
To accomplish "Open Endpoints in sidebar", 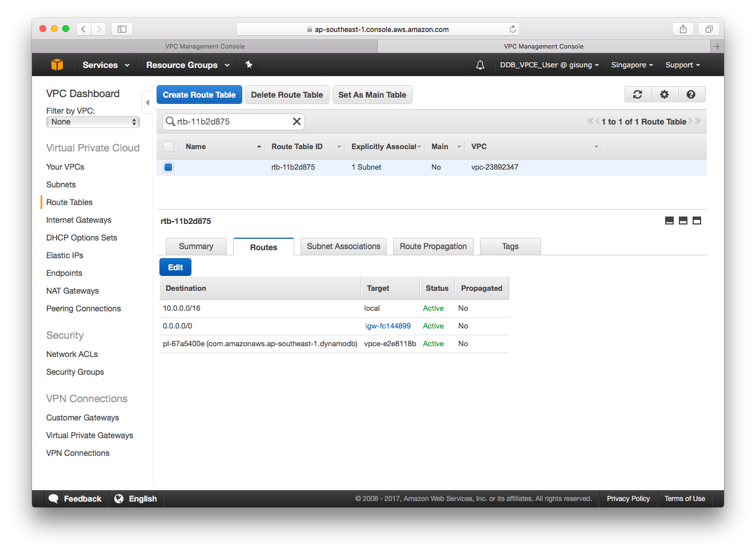I will point(65,273).
